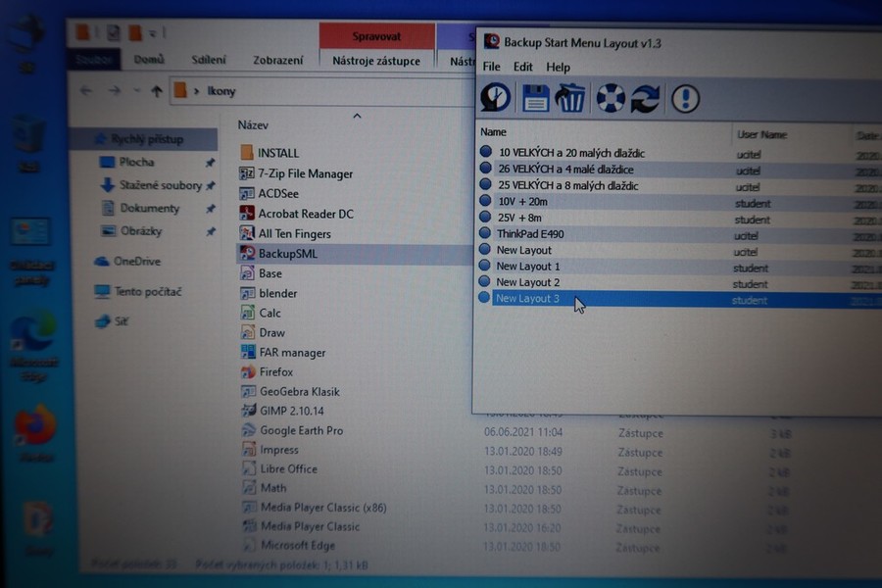Click the Název column header
The height and width of the screenshot is (588, 882).
254,125
